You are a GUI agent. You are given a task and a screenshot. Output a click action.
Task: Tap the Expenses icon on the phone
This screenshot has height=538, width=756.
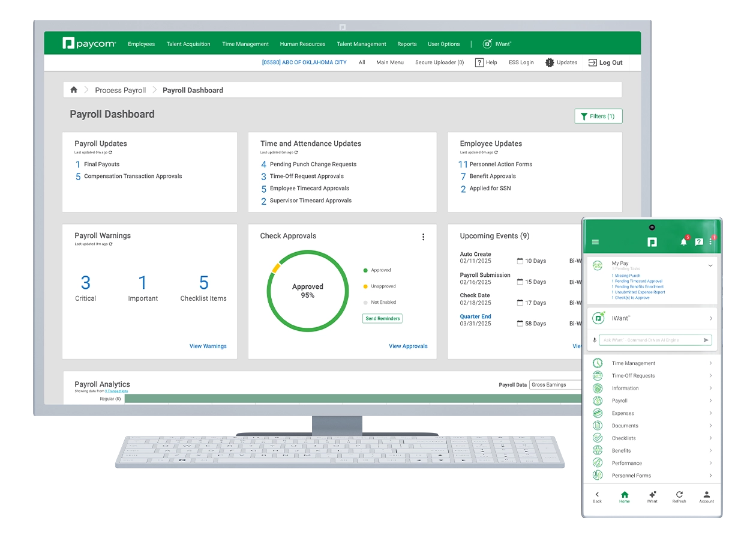(598, 413)
